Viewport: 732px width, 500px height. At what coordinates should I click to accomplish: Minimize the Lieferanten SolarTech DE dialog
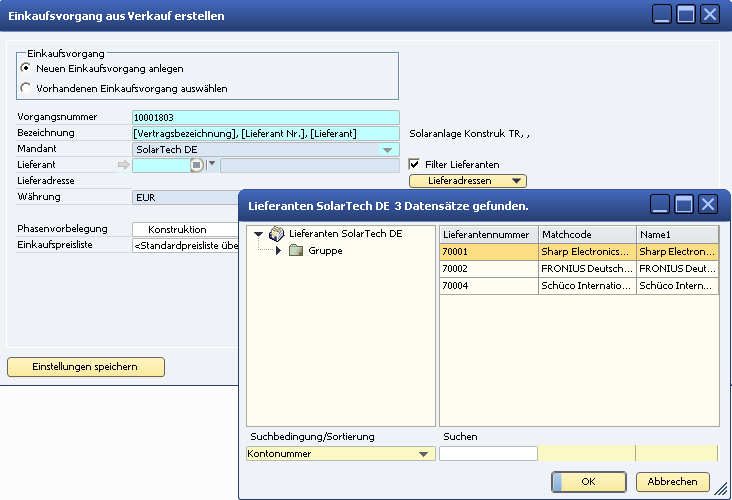pyautogui.click(x=662, y=205)
